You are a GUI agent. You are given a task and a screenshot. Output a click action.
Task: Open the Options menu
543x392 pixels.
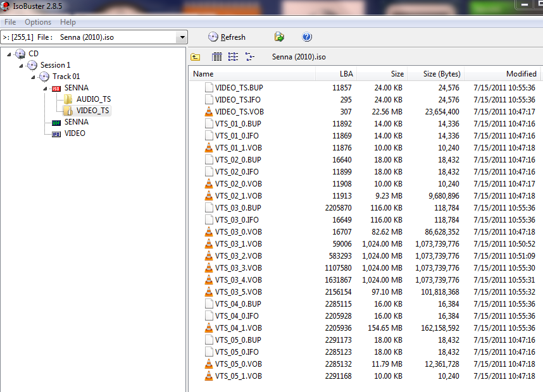click(x=38, y=22)
